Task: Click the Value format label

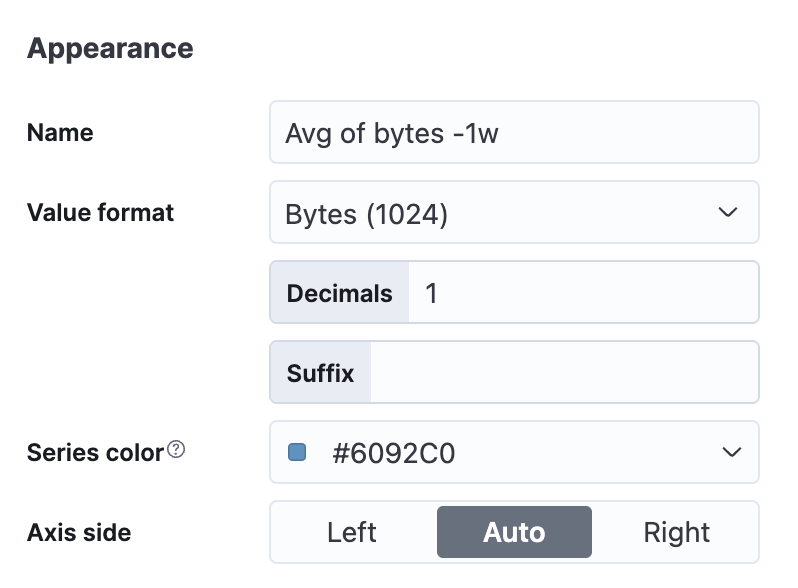Action: point(100,213)
